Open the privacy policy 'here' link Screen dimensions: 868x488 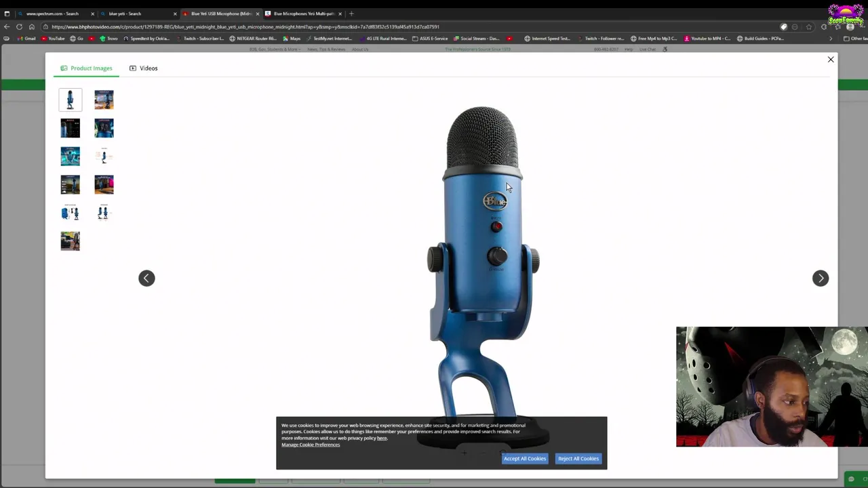382,438
